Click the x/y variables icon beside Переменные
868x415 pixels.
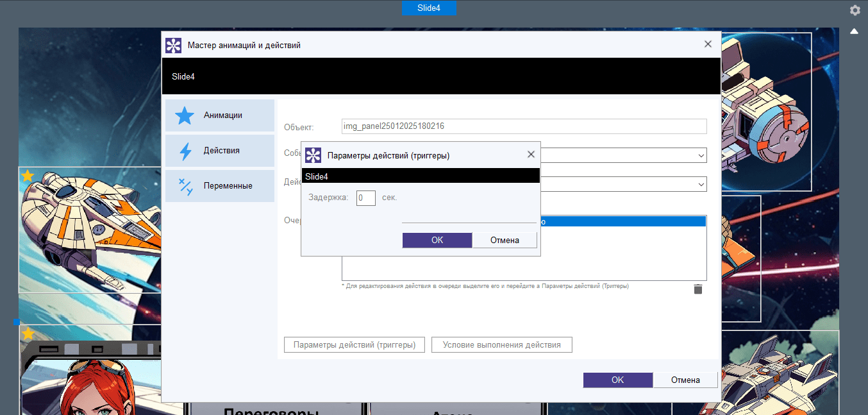click(x=185, y=186)
